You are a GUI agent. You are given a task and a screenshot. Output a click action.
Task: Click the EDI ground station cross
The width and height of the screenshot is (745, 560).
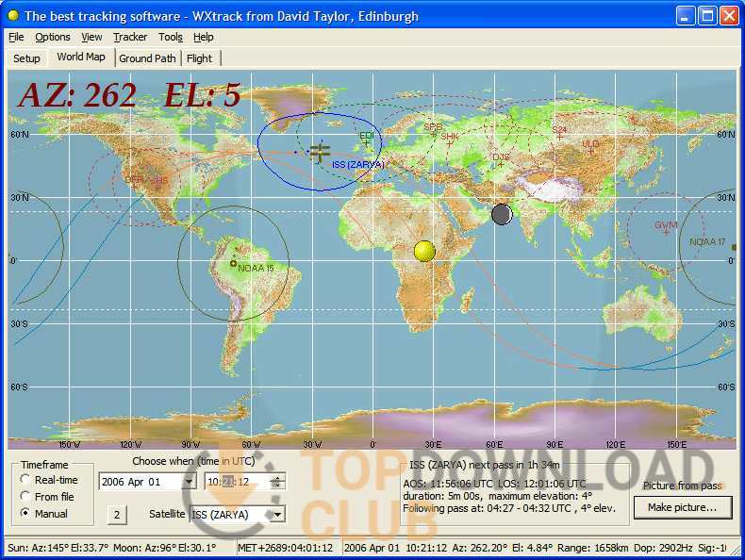click(366, 142)
